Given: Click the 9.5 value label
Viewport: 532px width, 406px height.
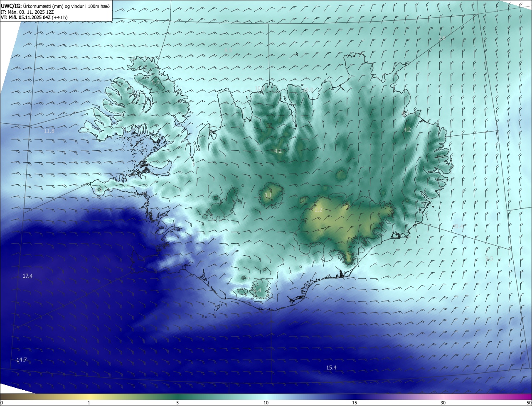Looking at the screenshot, I should pyautogui.click(x=489, y=258).
